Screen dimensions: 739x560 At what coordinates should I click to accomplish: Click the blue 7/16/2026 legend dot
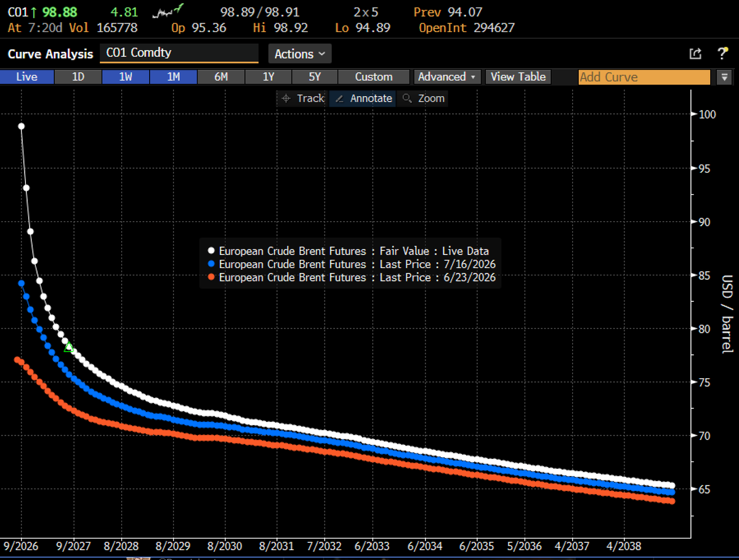pos(211,264)
